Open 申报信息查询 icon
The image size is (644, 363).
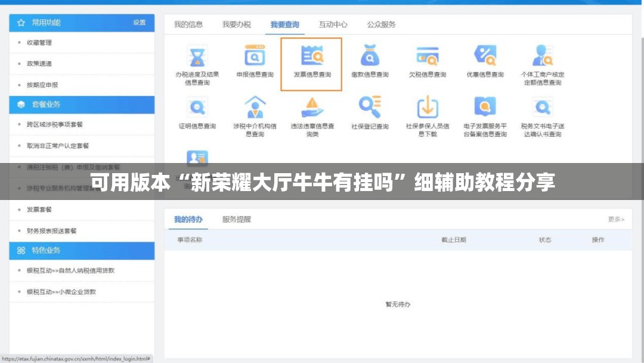(255, 56)
